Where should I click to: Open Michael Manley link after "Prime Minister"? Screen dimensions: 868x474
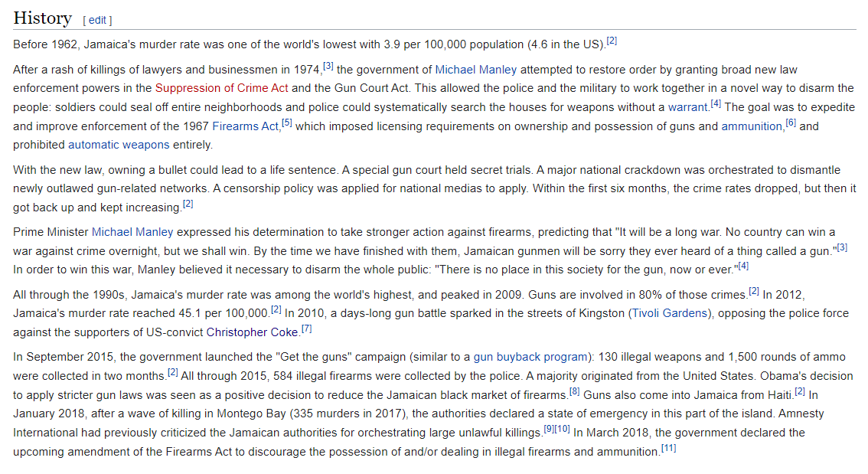pyautogui.click(x=132, y=232)
